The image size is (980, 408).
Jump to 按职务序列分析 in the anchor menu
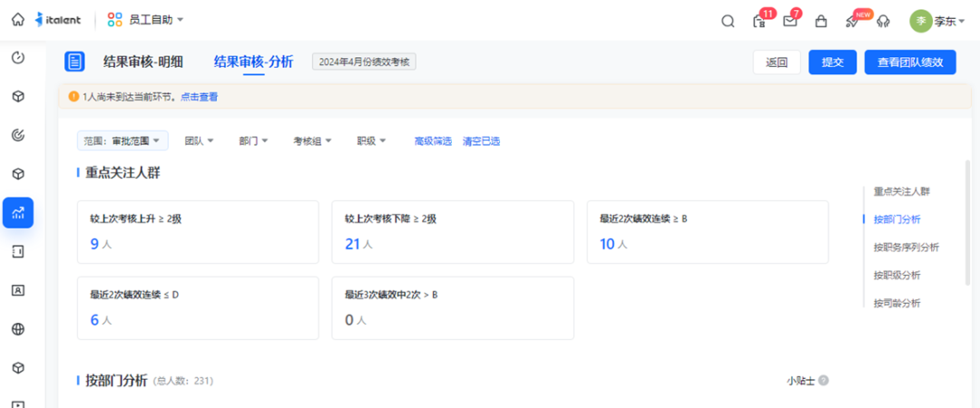[906, 248]
